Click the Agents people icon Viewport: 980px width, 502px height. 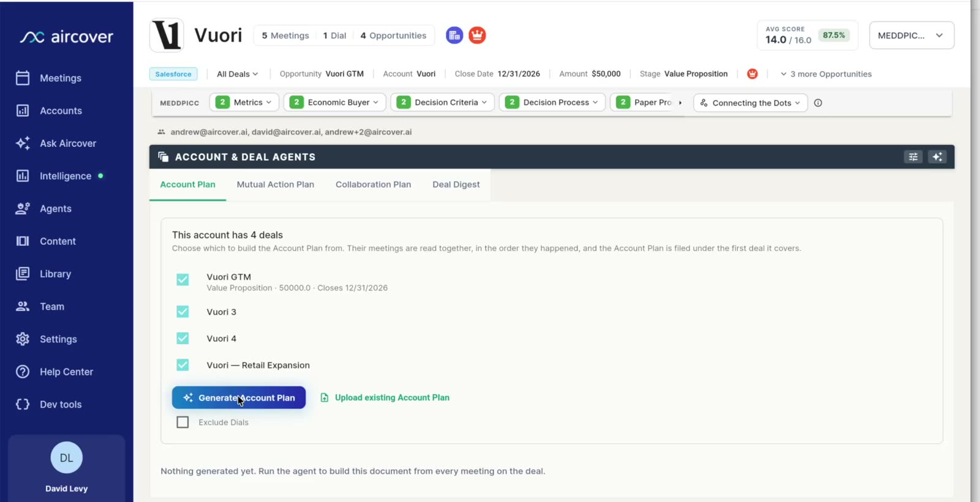point(23,209)
